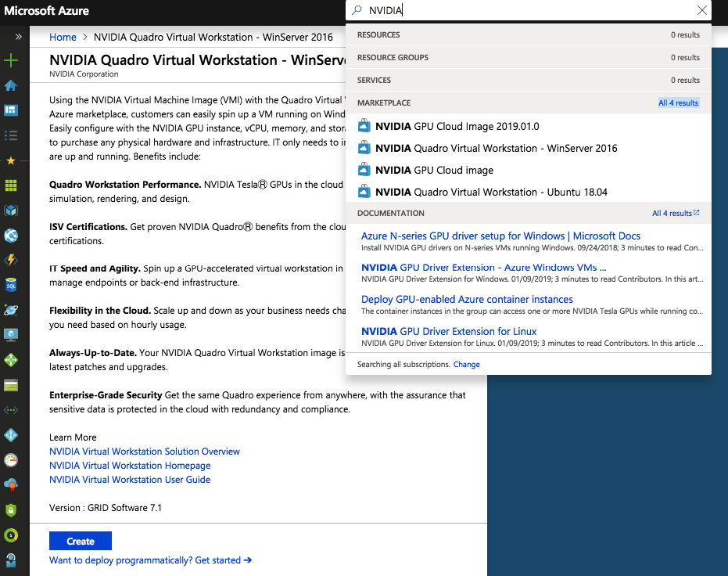Open NVIDIA Virtual Workstation User Guide link
The width and height of the screenshot is (728, 576).
click(130, 480)
